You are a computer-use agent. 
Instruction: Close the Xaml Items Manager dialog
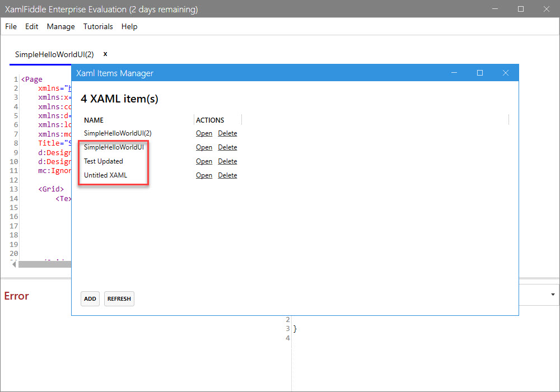505,73
